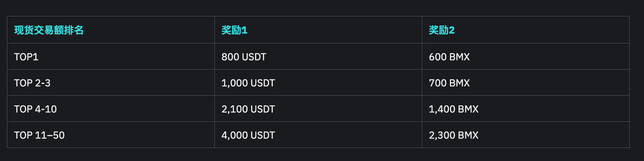Viewport: 644px width, 161px height.
Task: Click the 现货交易额排名 column header
Action: 49,30
